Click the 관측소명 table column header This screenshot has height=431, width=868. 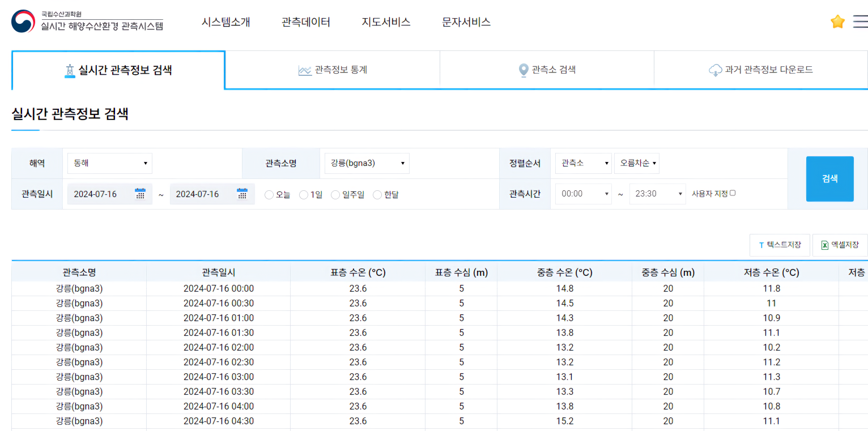click(79, 272)
